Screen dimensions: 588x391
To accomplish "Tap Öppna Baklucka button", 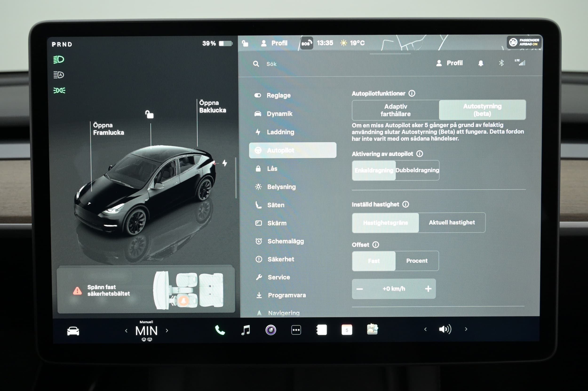I will [213, 107].
